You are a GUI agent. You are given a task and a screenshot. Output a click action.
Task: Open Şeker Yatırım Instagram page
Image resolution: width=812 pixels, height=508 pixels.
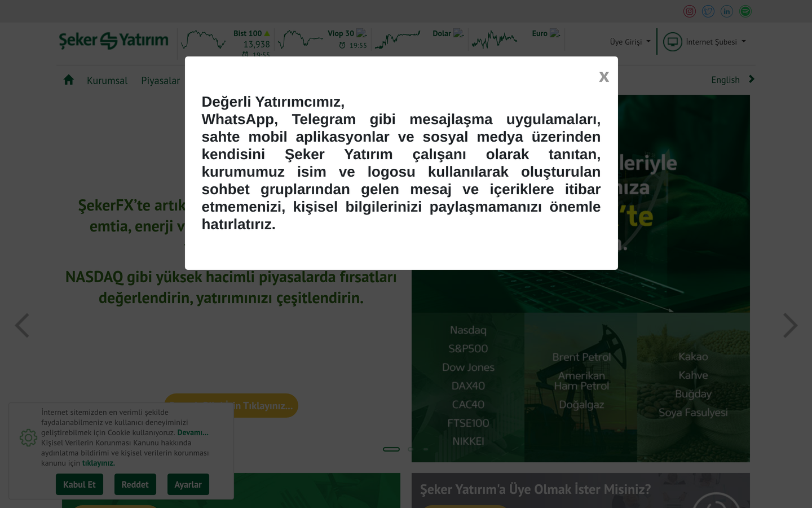[x=690, y=11]
